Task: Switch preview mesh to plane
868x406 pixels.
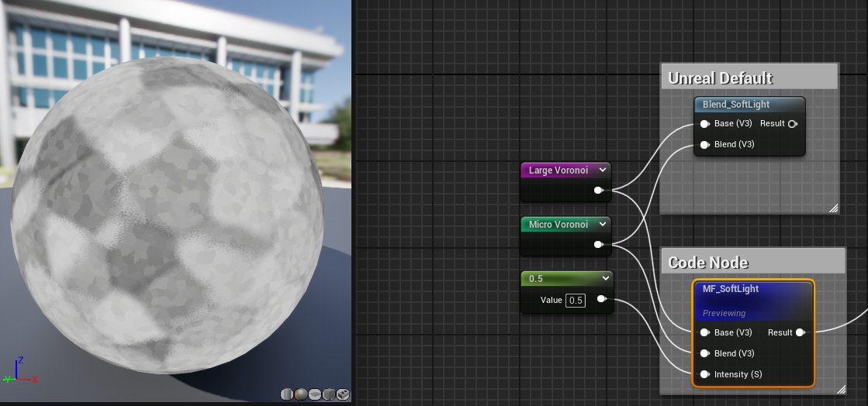Action: pyautogui.click(x=315, y=394)
